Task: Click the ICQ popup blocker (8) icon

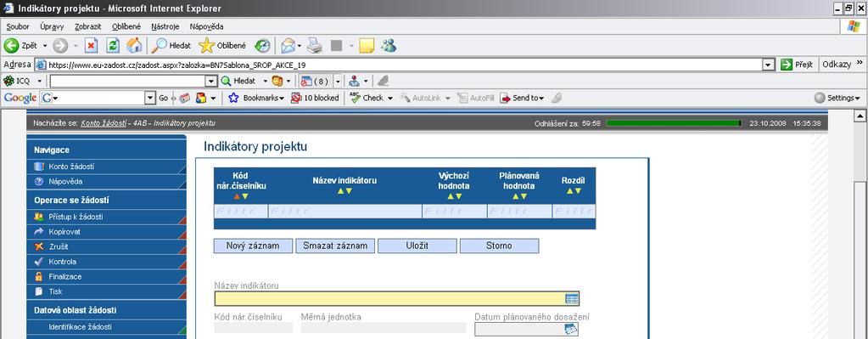Action: click(x=306, y=81)
